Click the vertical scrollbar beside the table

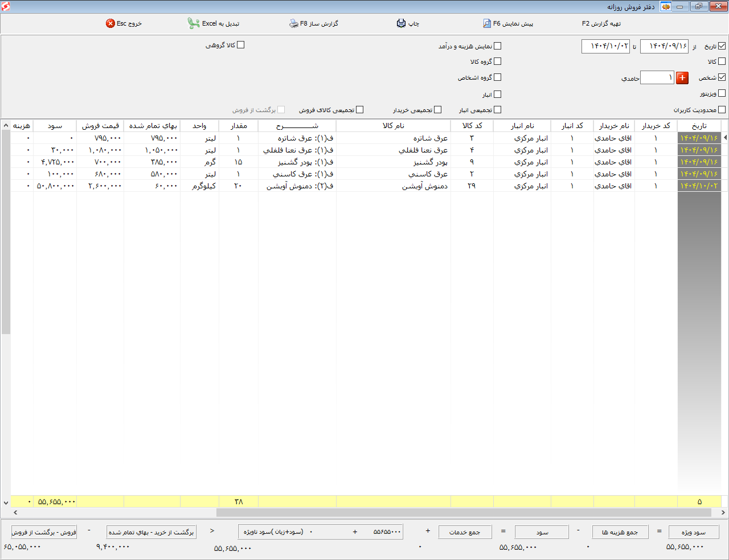point(6,232)
